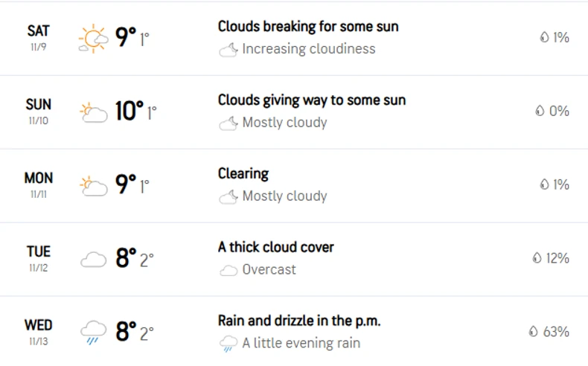Click the raindrop icon beside 12%

point(537,258)
